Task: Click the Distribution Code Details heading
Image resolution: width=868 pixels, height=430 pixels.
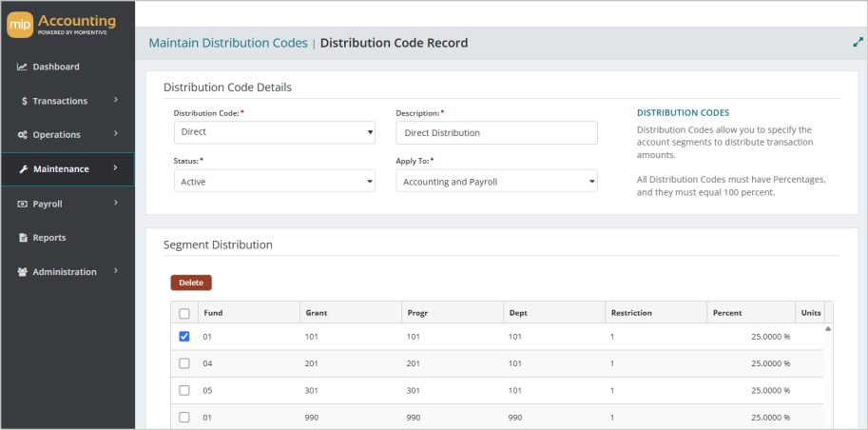Action: (x=227, y=87)
